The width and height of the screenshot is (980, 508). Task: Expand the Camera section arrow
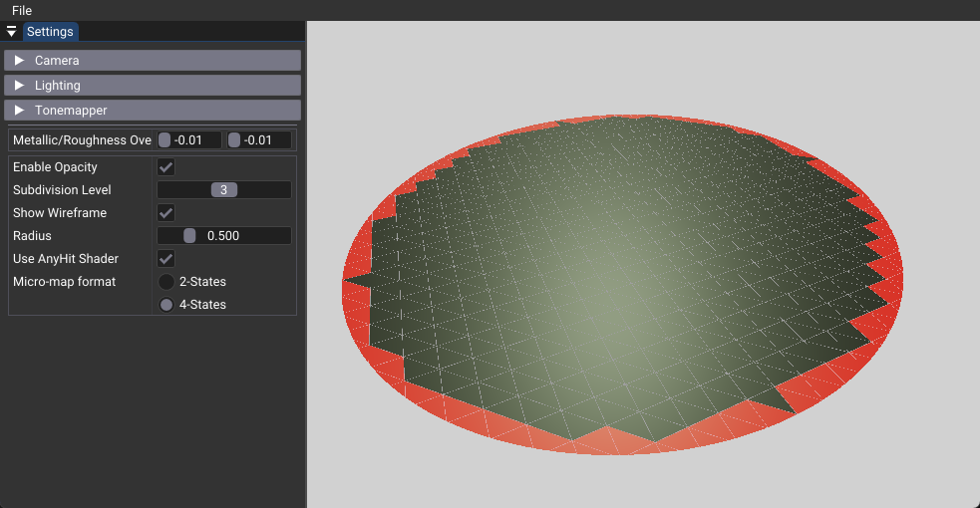(x=19, y=60)
